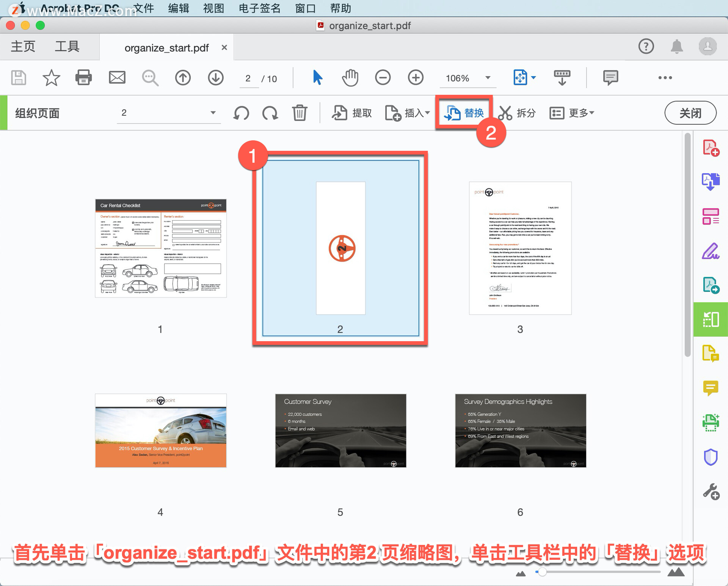Image resolution: width=728 pixels, height=586 pixels.
Task: Open the page range dropdown showing 2
Action: click(x=213, y=113)
